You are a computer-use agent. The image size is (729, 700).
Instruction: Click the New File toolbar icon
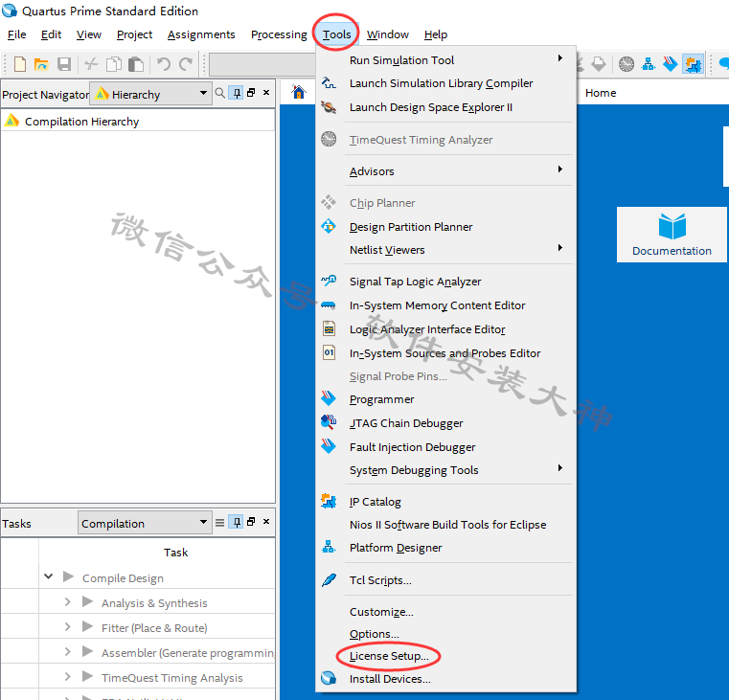pyautogui.click(x=19, y=64)
